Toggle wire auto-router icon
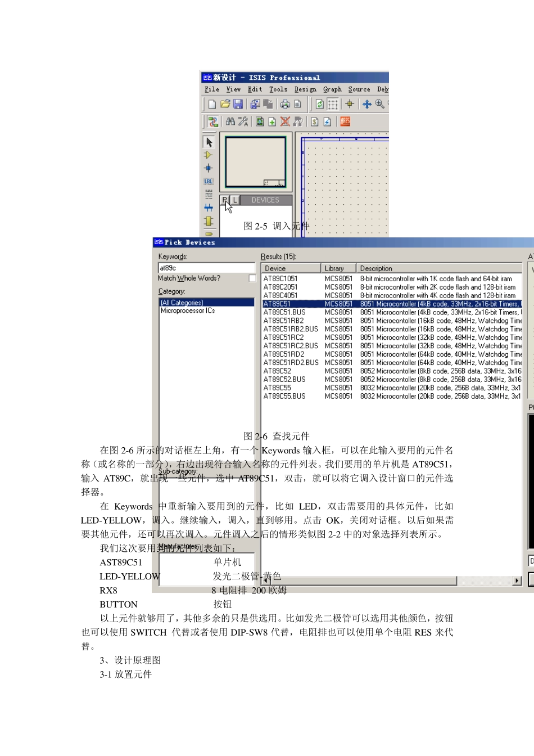 click(x=212, y=121)
